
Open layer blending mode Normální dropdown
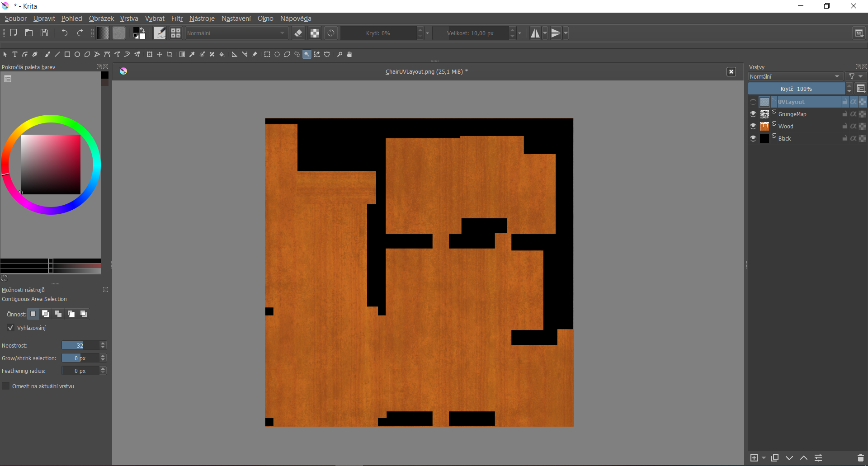click(x=795, y=76)
